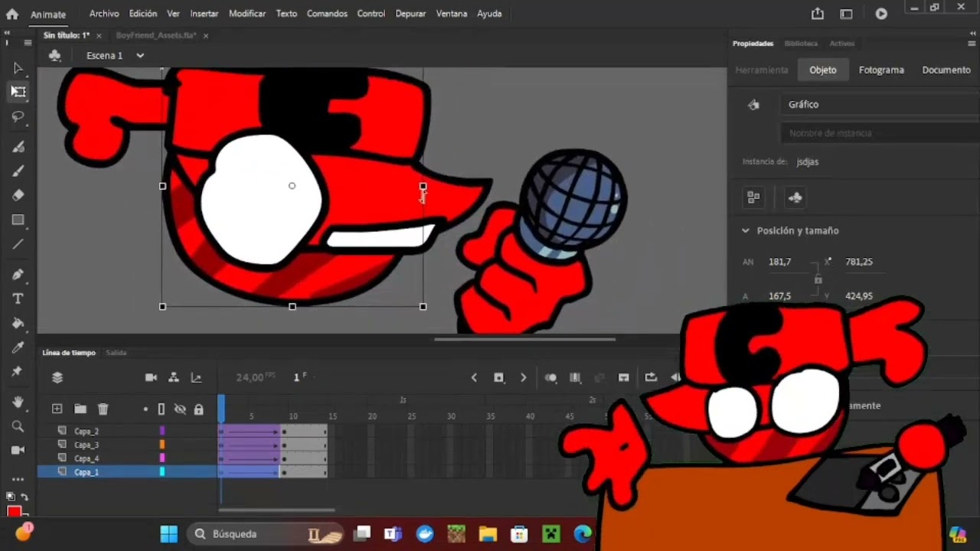
Task: Step back one frame in timeline
Action: [474, 377]
